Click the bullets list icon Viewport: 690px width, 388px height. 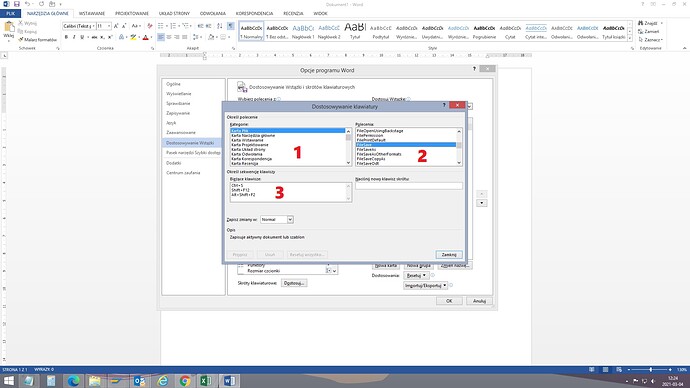click(x=161, y=26)
